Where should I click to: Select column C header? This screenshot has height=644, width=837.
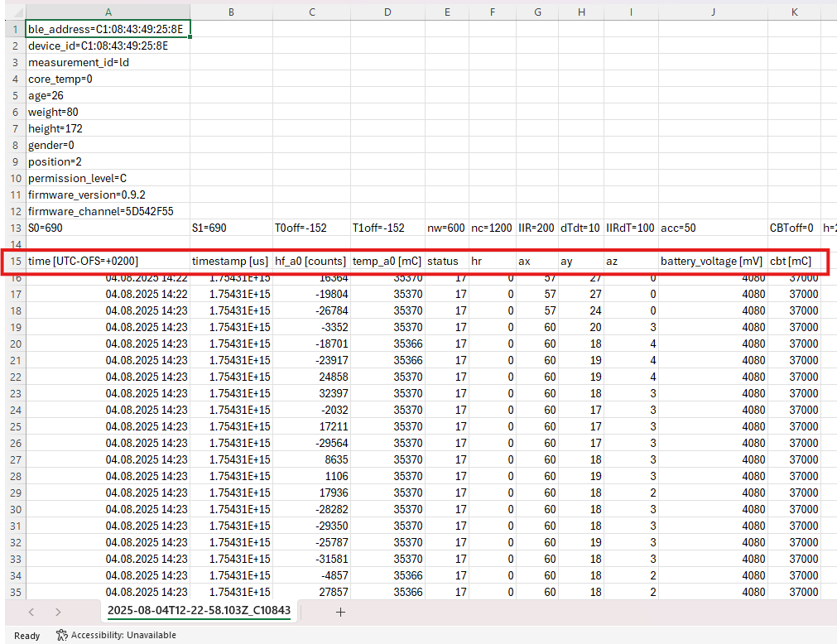[x=312, y=12]
